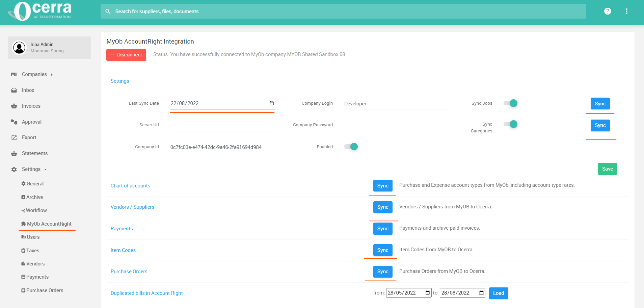Sync the Chart of accounts
The width and height of the screenshot is (644, 308).
click(383, 186)
